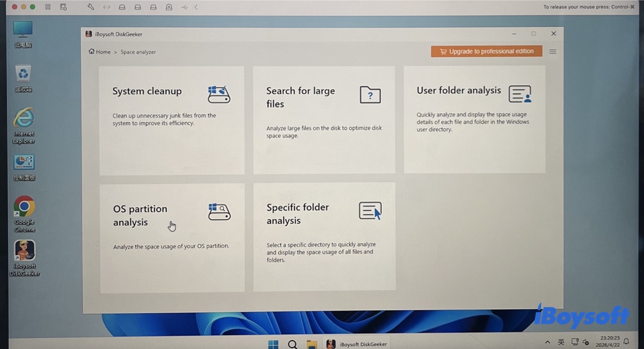Click the Search for large files folder icon
Screen dimensions: 644x349
click(x=370, y=95)
